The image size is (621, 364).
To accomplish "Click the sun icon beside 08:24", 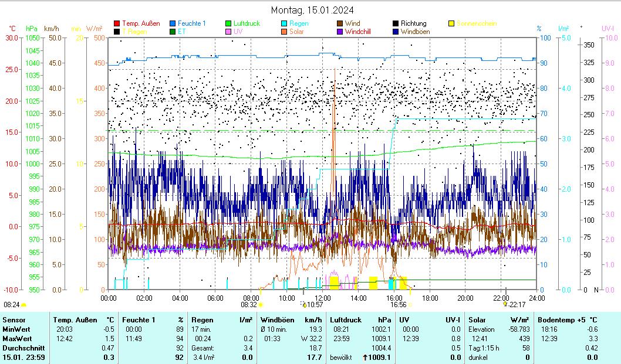I will pos(24,305).
